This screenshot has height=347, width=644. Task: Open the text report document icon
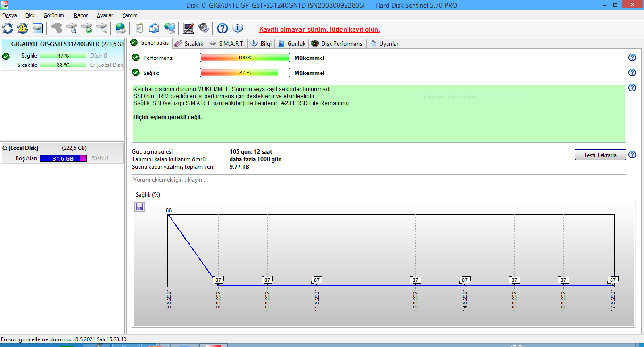(x=140, y=28)
